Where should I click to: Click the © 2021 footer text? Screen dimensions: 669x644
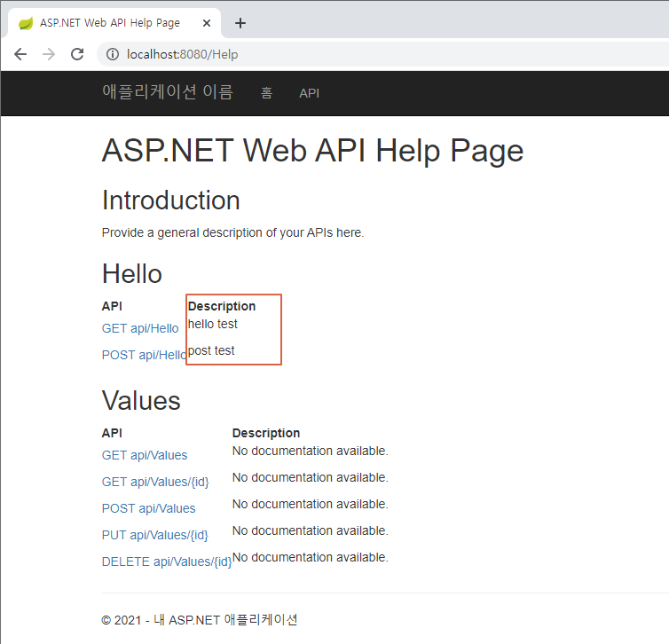coord(200,620)
